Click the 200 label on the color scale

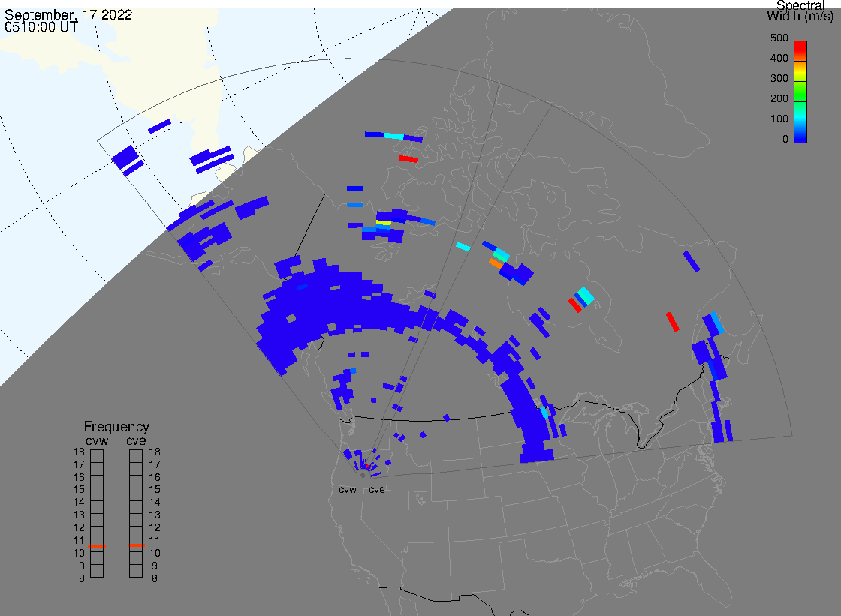(779, 98)
